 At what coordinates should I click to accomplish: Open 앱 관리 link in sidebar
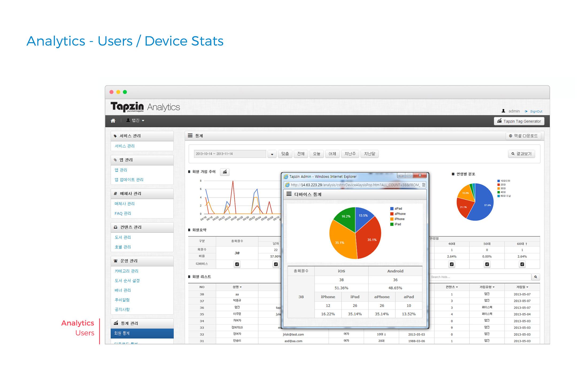point(121,170)
